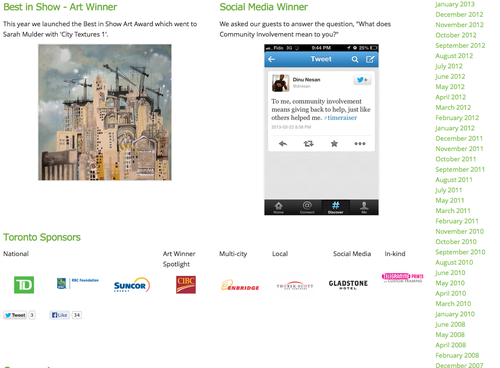Open the December 2011 archive link
This screenshot has width=500, height=368.
click(x=459, y=138)
